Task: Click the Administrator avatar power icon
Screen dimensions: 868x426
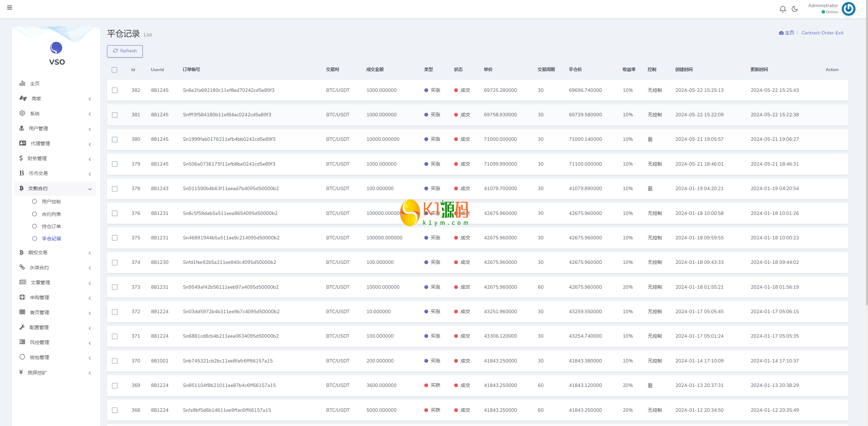Action: tap(848, 9)
